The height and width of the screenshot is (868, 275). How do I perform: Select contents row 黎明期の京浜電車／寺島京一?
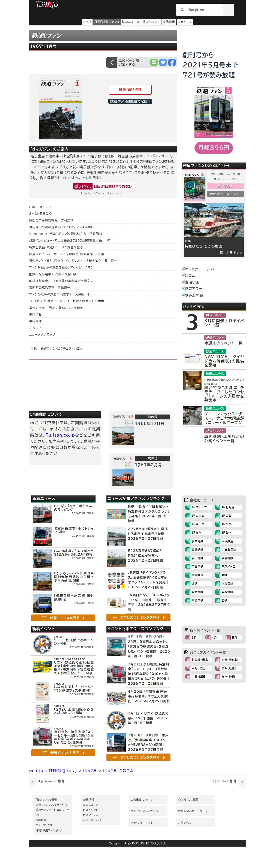pos(103,287)
